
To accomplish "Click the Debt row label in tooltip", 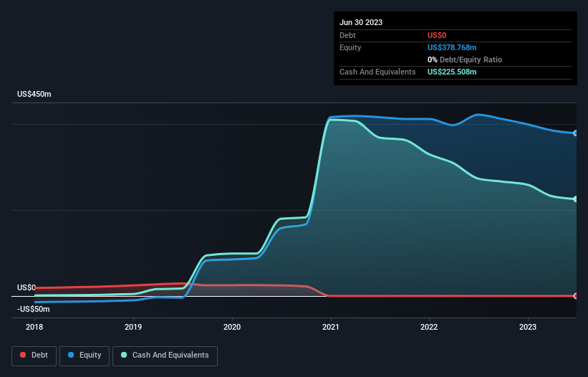I will (347, 35).
